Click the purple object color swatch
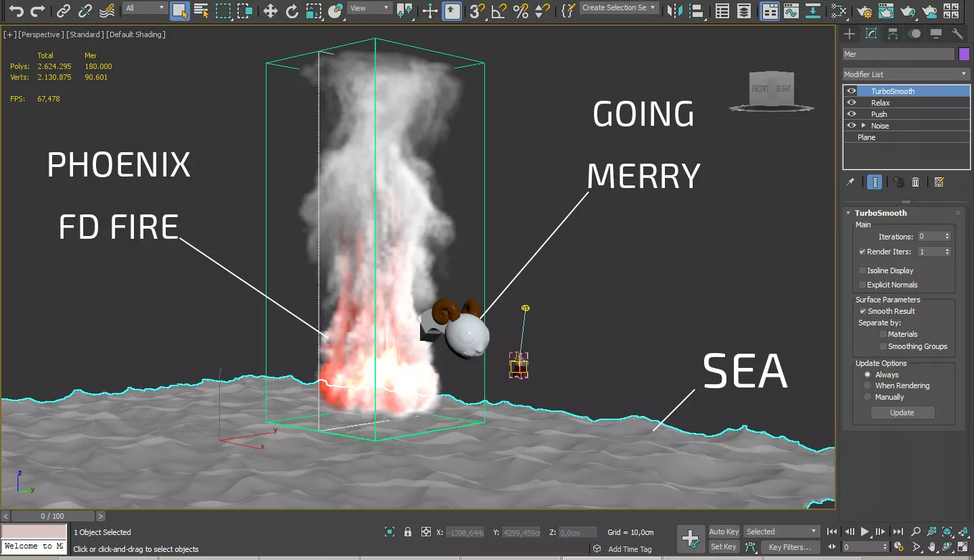This screenshot has height=560, width=974. [964, 54]
